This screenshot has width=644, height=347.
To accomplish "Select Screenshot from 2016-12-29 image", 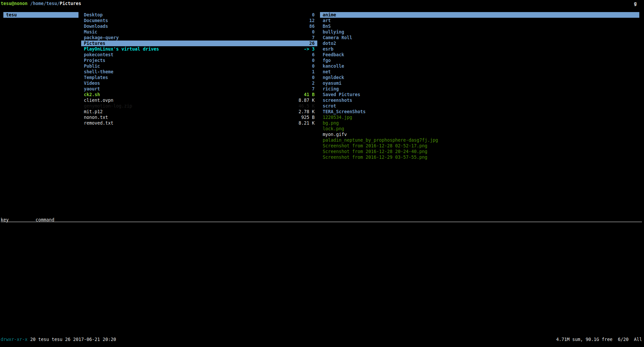I will pyautogui.click(x=375, y=157).
